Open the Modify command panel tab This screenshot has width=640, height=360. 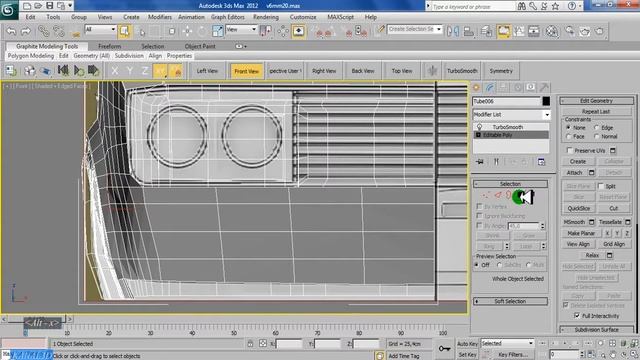click(490, 87)
